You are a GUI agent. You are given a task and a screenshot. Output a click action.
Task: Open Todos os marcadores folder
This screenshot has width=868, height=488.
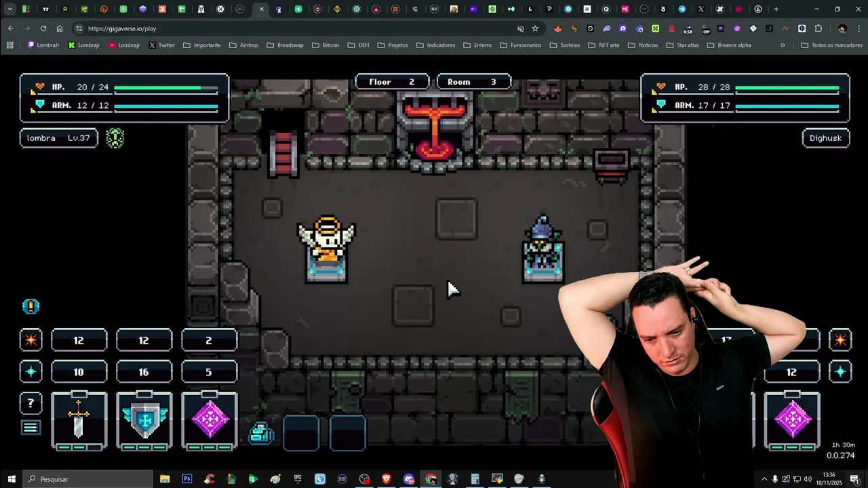(831, 45)
